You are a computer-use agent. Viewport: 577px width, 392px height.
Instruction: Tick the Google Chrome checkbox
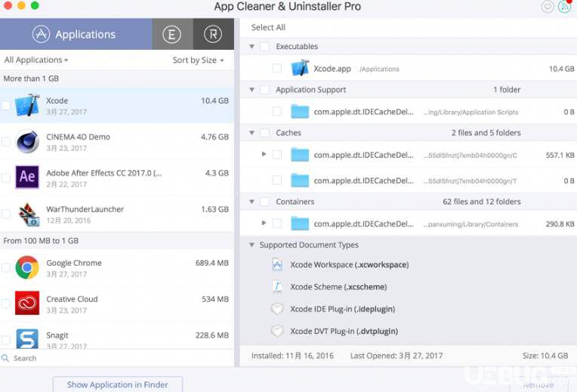pyautogui.click(x=6, y=267)
